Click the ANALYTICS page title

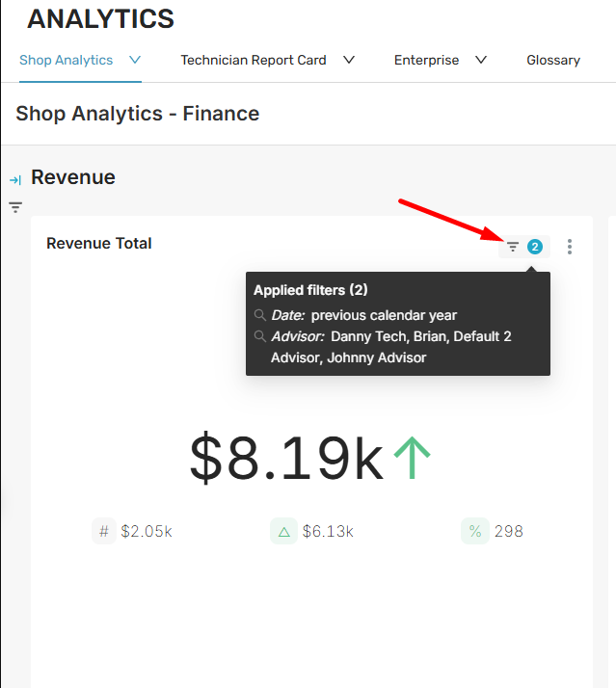[x=100, y=19]
